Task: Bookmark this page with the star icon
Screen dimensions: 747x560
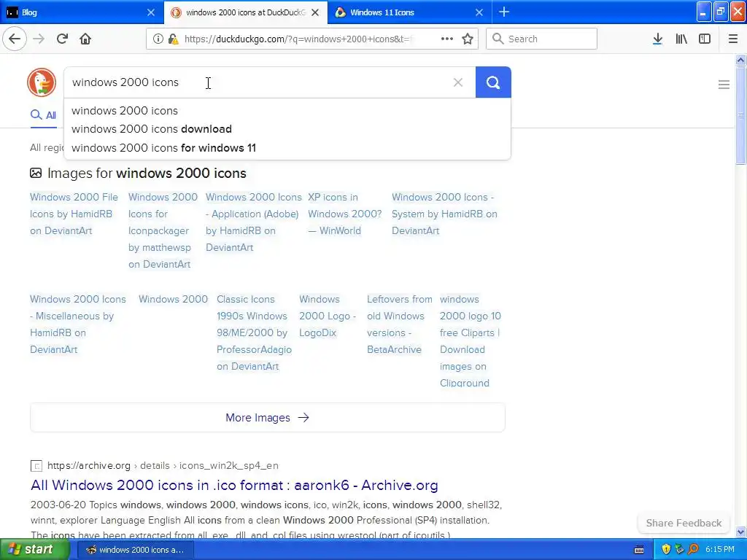Action: tap(468, 39)
